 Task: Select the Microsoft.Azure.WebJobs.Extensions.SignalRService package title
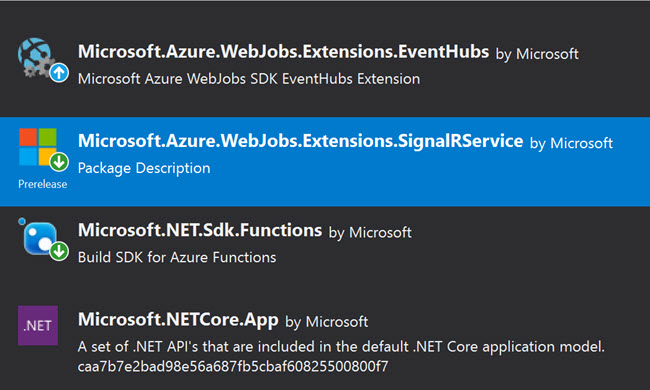tap(301, 141)
